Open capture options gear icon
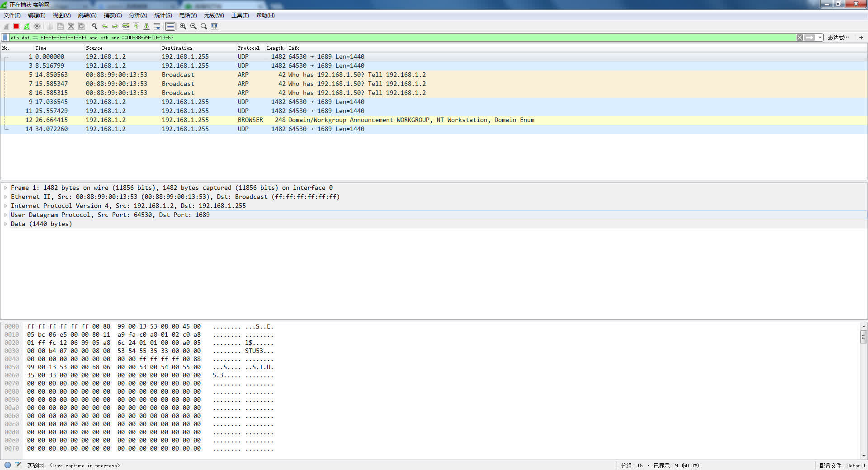The width and height of the screenshot is (868, 470). pyautogui.click(x=37, y=26)
